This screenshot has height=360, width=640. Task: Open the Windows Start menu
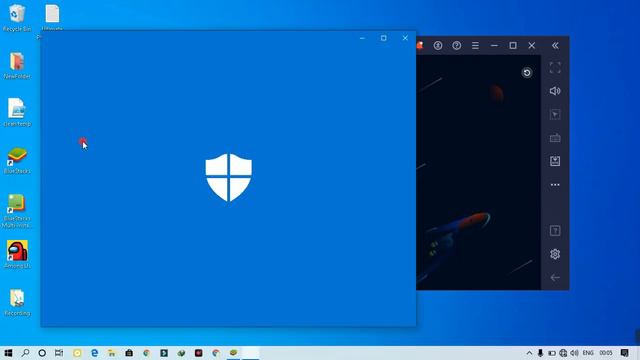tap(8, 353)
